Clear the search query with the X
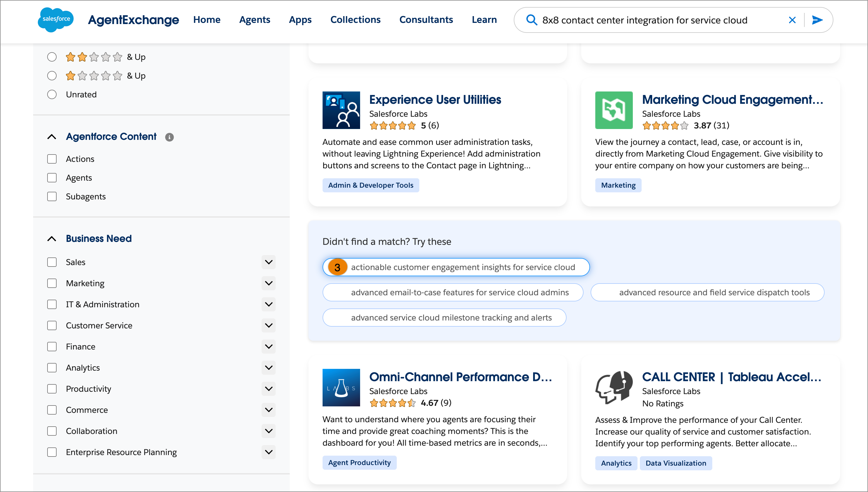This screenshot has width=868, height=492. click(x=792, y=20)
